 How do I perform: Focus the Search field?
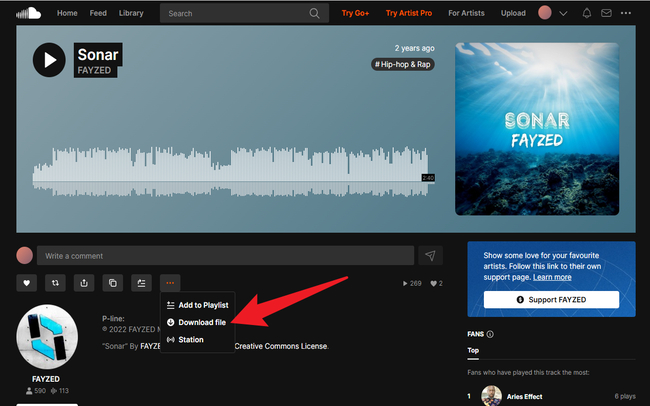(244, 13)
